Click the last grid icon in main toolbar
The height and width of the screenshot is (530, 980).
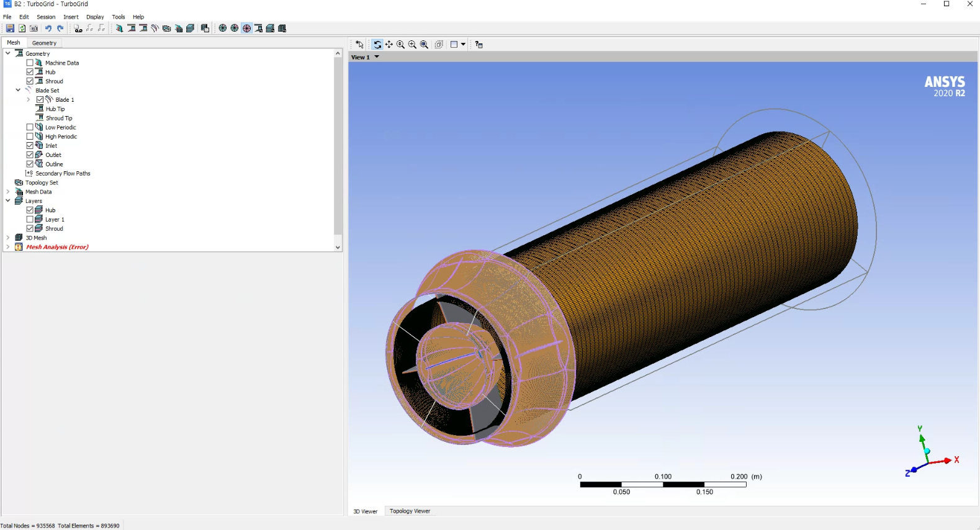(282, 28)
